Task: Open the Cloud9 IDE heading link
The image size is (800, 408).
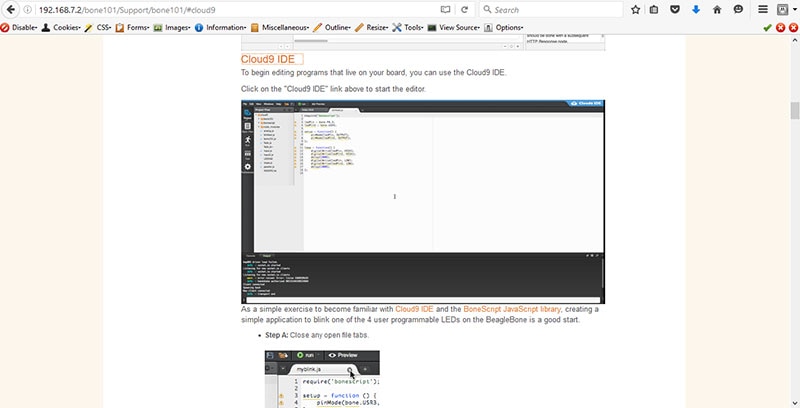Action: [x=266, y=59]
